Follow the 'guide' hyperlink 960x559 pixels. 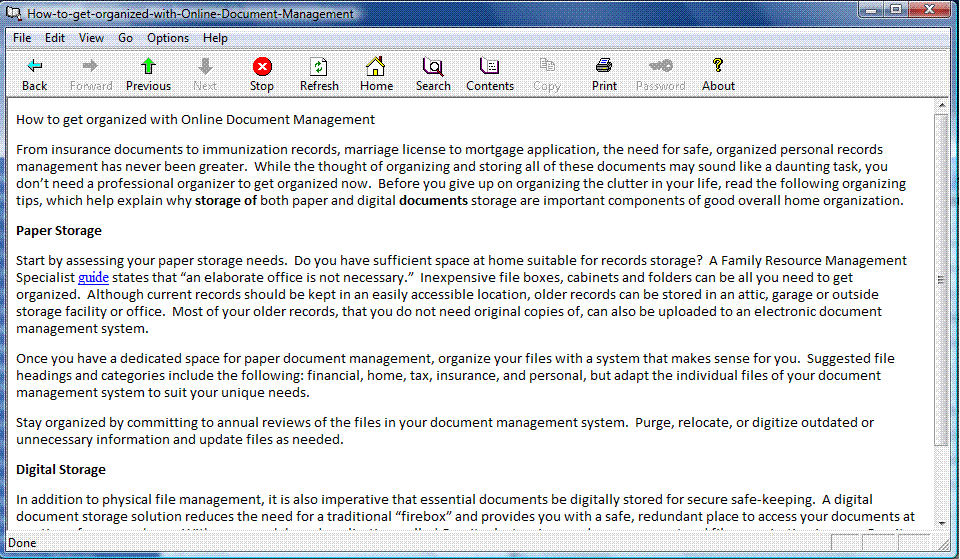[x=93, y=277]
